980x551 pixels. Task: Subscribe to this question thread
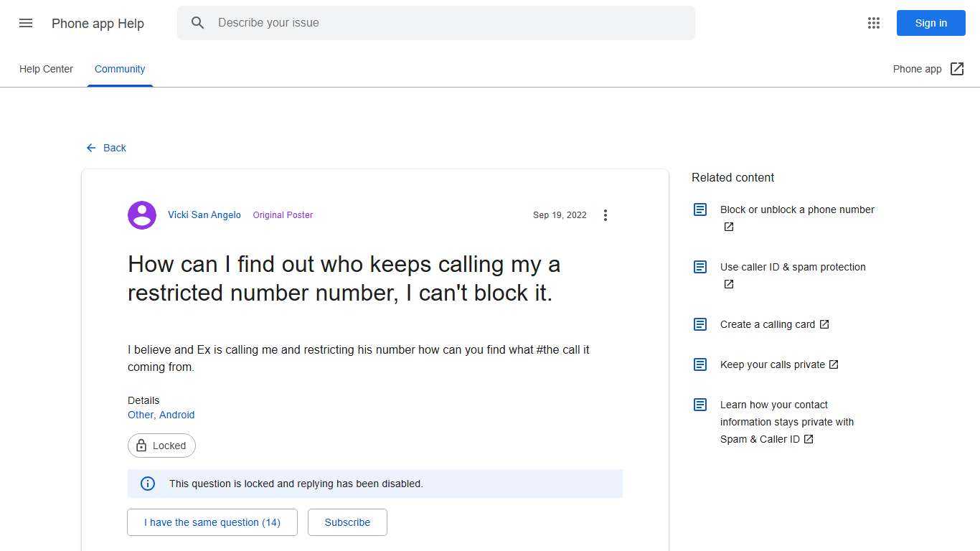coord(347,522)
